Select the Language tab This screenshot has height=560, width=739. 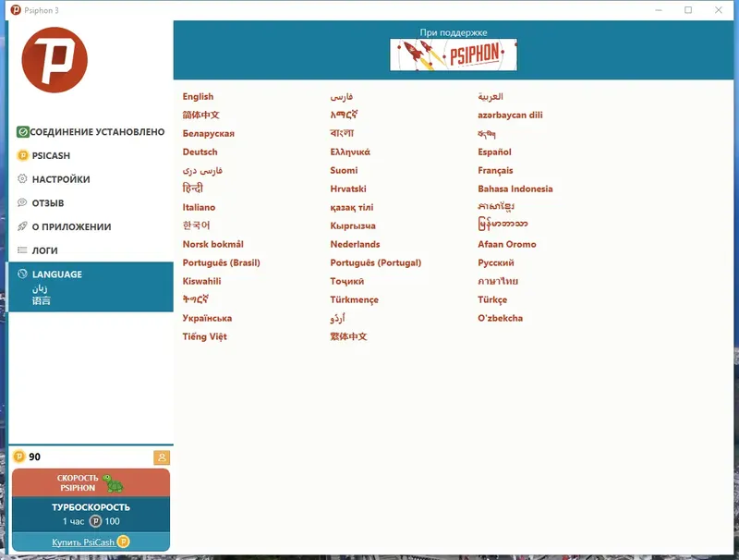click(91, 287)
